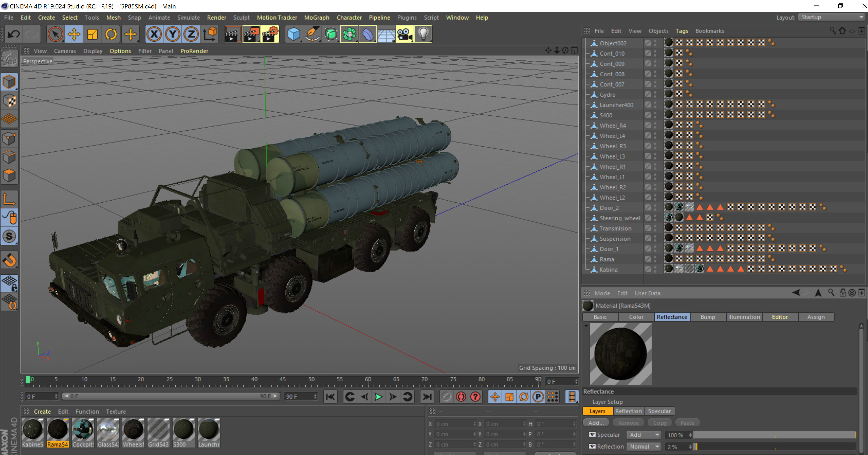Toggle Z axis lock
Screen dimensions: 868x455
click(x=191, y=34)
